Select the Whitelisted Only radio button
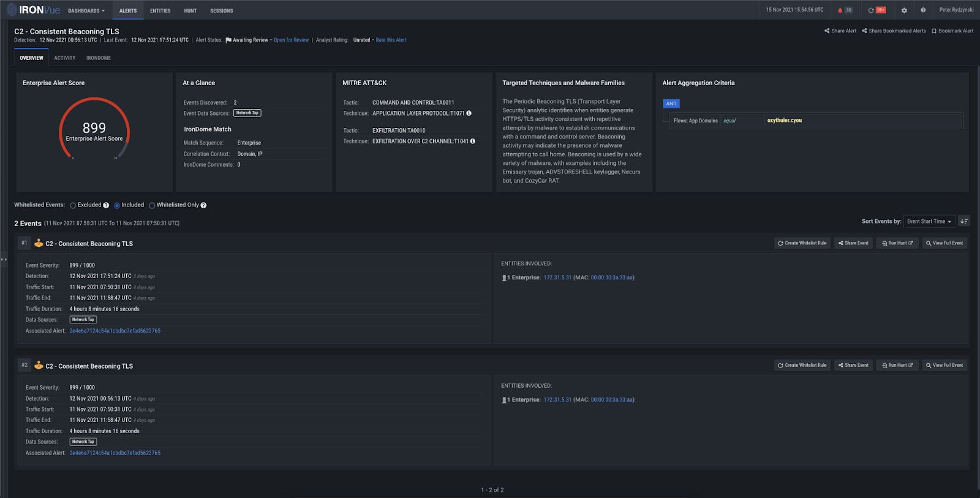Image resolution: width=980 pixels, height=498 pixels. (152, 205)
